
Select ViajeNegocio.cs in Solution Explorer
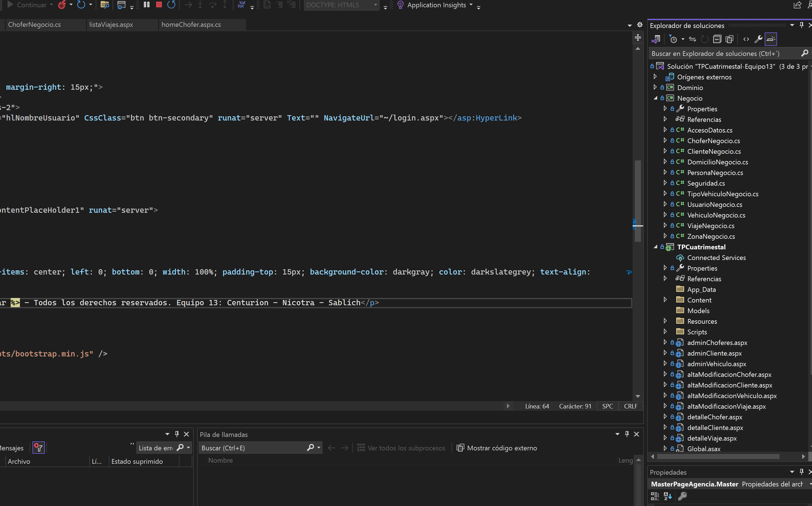(710, 226)
